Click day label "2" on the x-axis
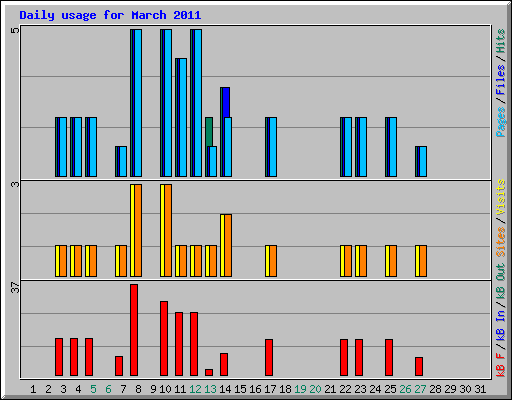Image resolution: width=512 pixels, height=400 pixels. 48,389
